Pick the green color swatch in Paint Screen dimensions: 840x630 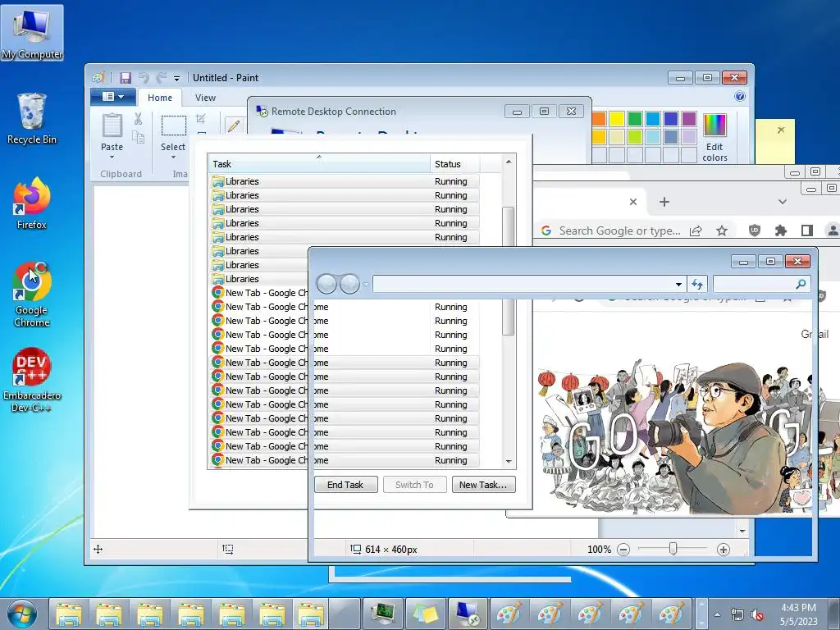(635, 118)
